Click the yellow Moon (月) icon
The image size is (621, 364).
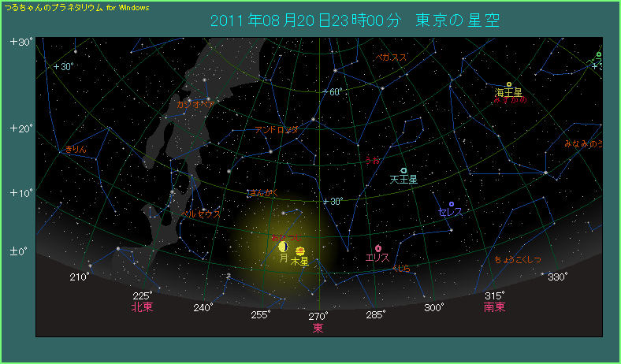coord(283,247)
